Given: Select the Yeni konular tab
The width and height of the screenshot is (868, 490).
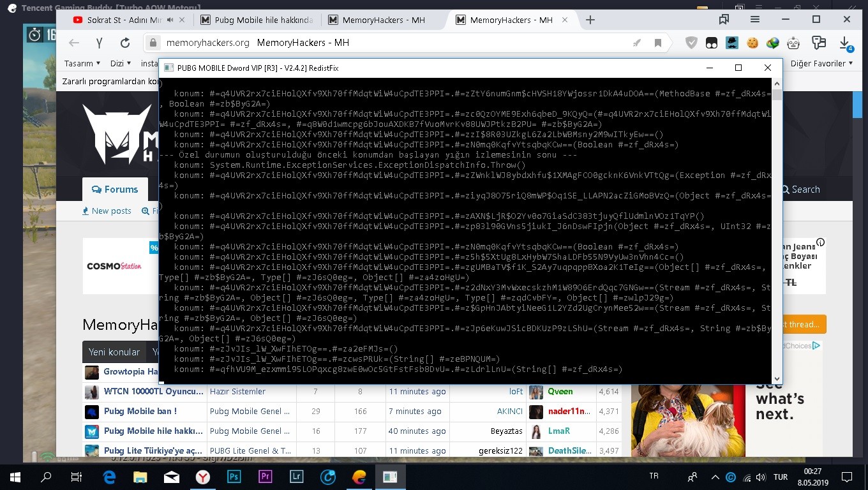Looking at the screenshot, I should coord(114,352).
